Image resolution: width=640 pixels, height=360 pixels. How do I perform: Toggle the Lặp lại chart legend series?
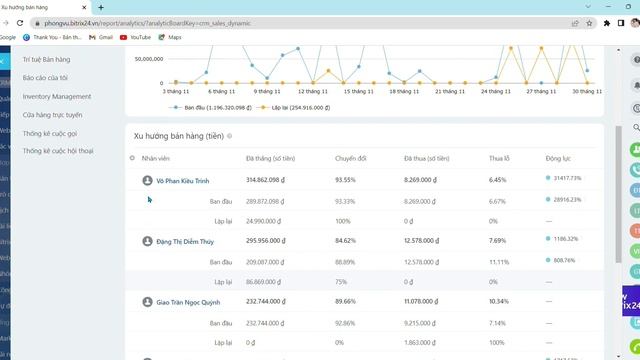pyautogui.click(x=293, y=108)
